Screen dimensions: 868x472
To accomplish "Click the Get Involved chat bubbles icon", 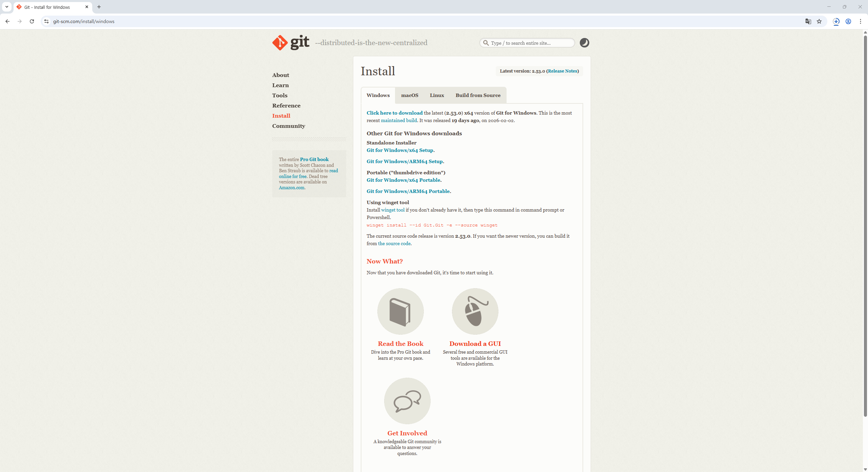I will (x=407, y=401).
